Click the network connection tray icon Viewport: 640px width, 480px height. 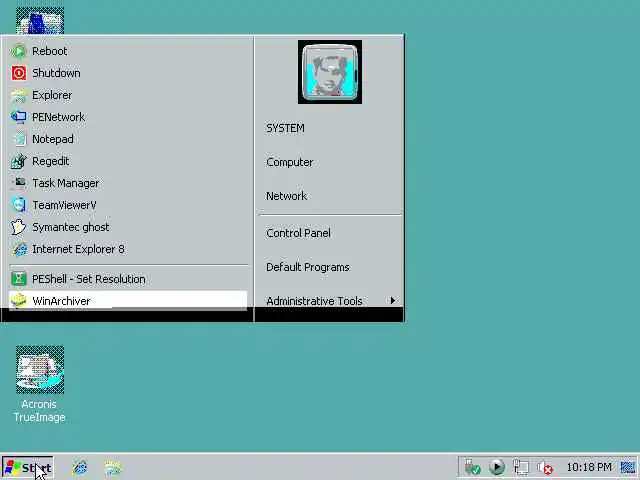(521, 467)
